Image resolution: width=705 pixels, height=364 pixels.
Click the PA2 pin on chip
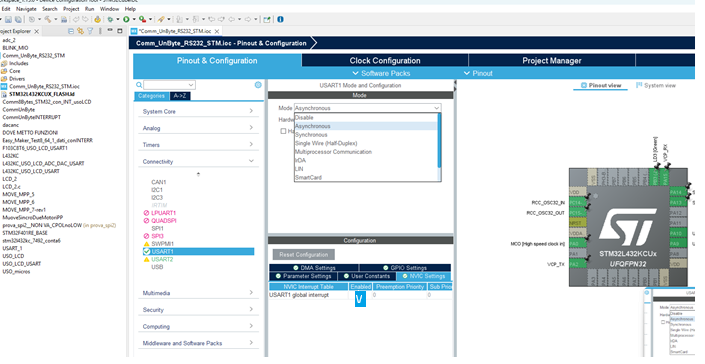pyautogui.click(x=578, y=264)
